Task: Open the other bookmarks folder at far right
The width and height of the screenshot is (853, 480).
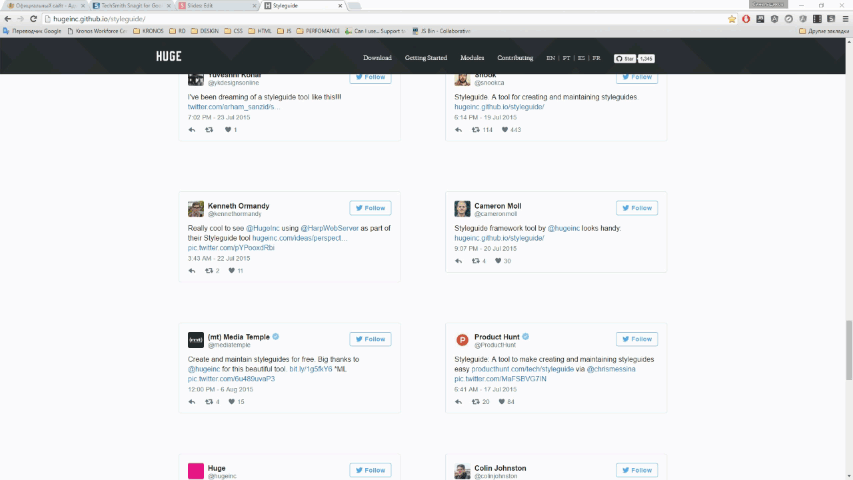Action: coord(823,31)
